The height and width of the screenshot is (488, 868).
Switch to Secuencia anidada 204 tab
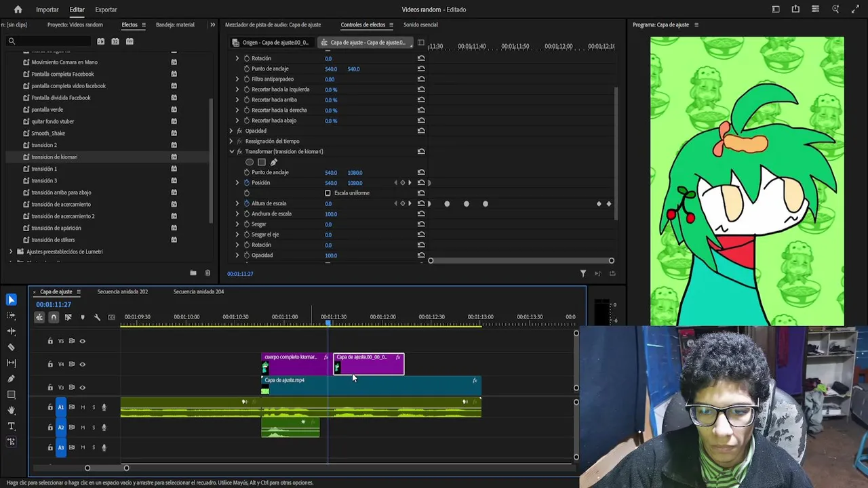pos(198,292)
